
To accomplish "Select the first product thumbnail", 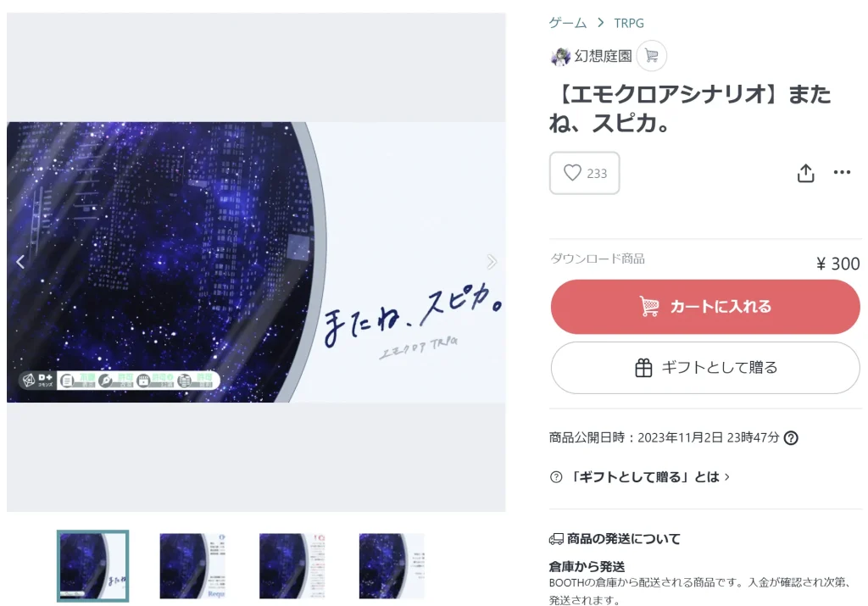I will [93, 565].
